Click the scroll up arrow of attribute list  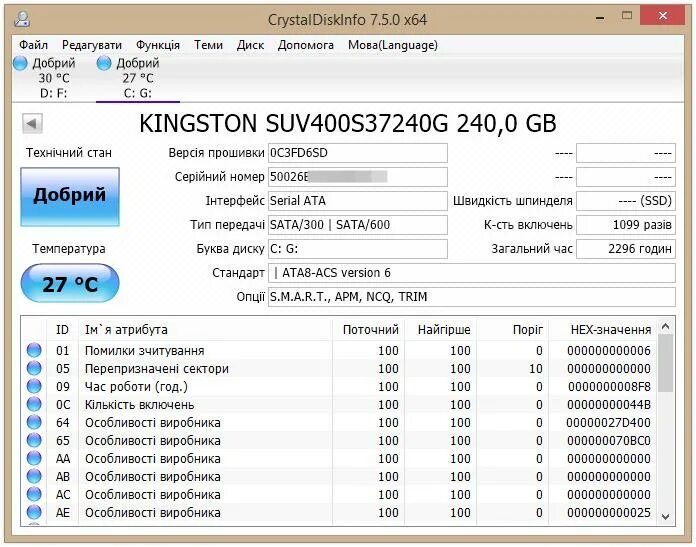click(x=665, y=327)
